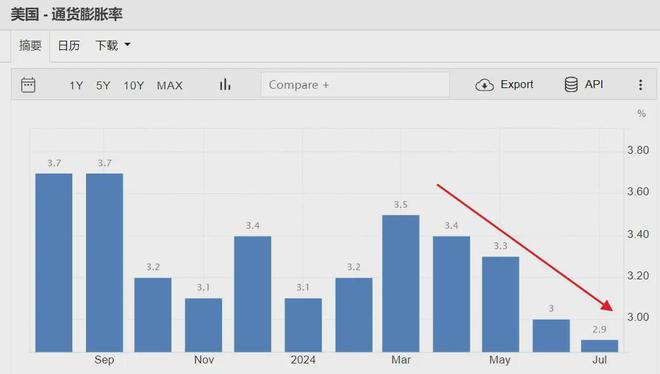Viewport: 660px width, 374px height.
Task: Select the 5Y time range
Action: click(x=103, y=86)
